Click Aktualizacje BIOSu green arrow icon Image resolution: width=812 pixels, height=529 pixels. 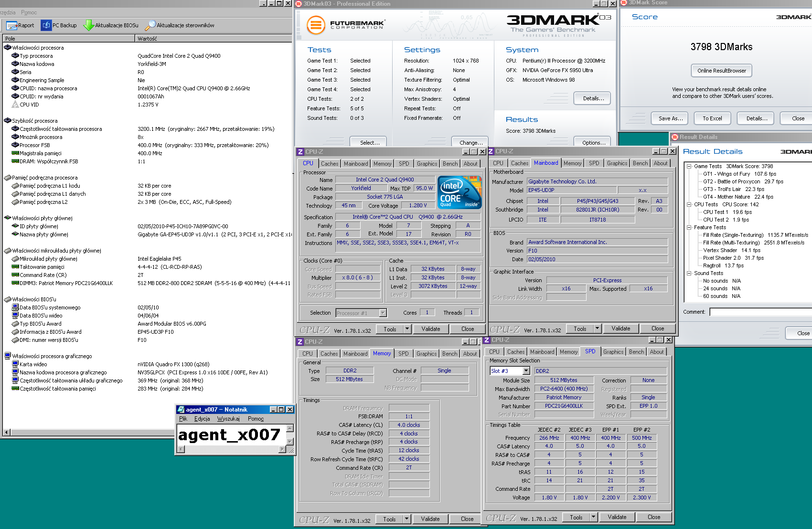(89, 25)
